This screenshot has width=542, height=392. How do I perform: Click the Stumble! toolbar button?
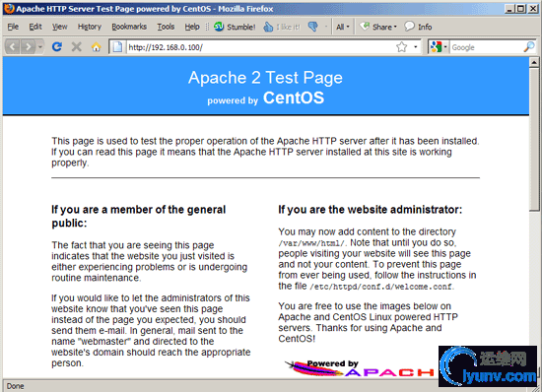235,27
